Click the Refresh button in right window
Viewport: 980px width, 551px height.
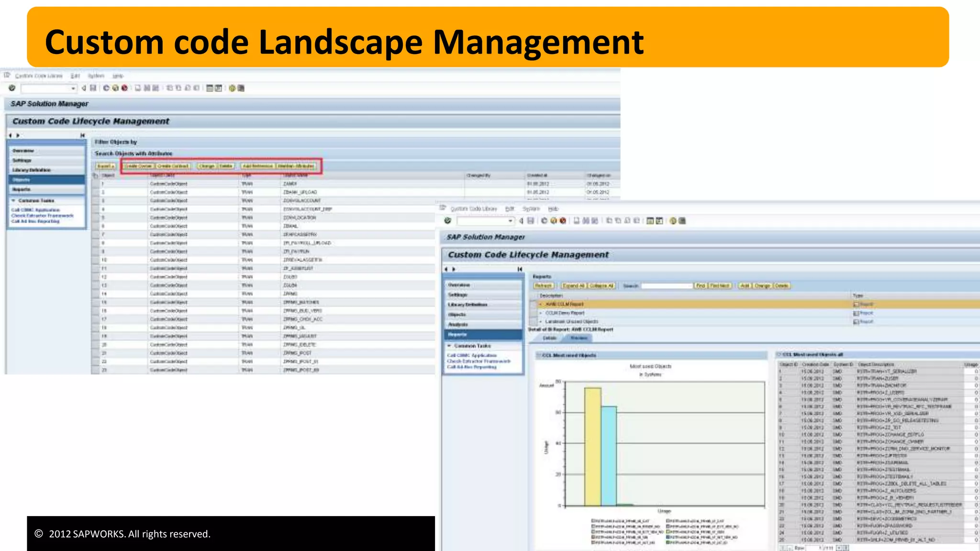pyautogui.click(x=543, y=286)
